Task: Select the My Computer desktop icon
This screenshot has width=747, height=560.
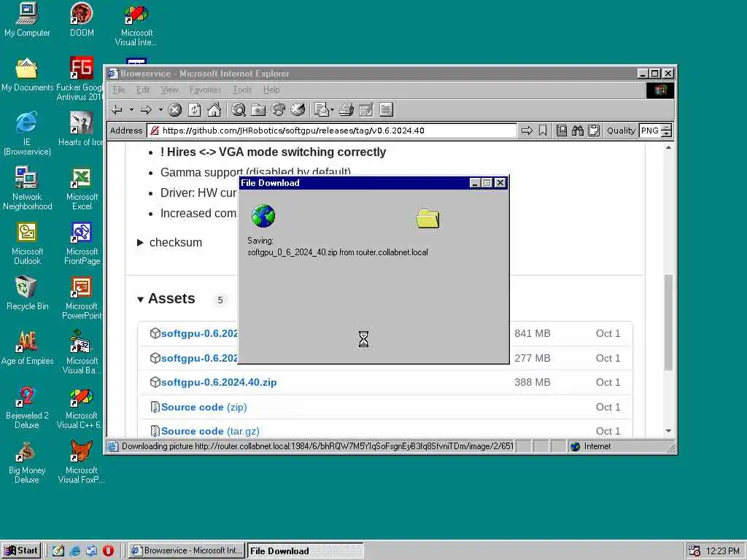Action: (x=27, y=20)
